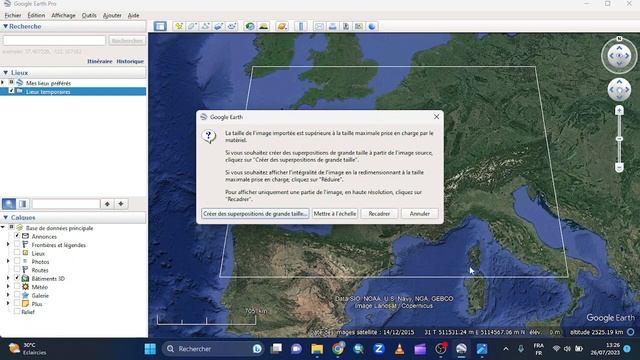Click the dialog question mark icon
Viewport: 640px width, 360px height.
pyautogui.click(x=209, y=136)
